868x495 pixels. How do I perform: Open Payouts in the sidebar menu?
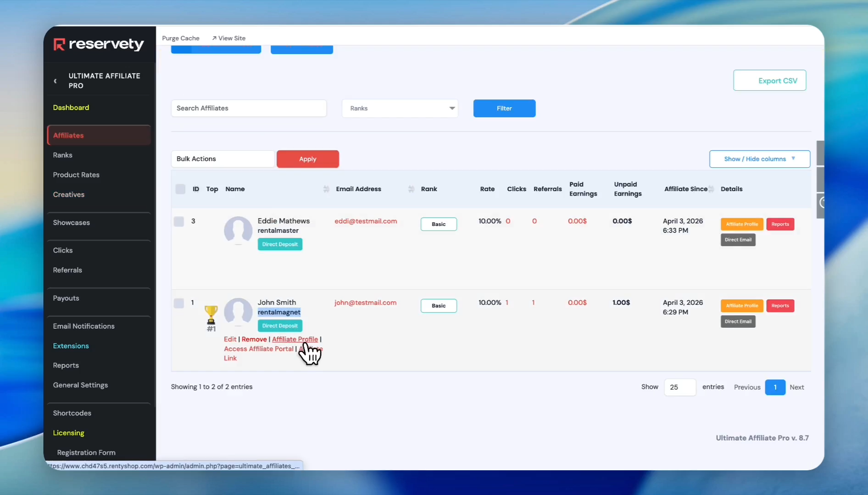tap(66, 298)
